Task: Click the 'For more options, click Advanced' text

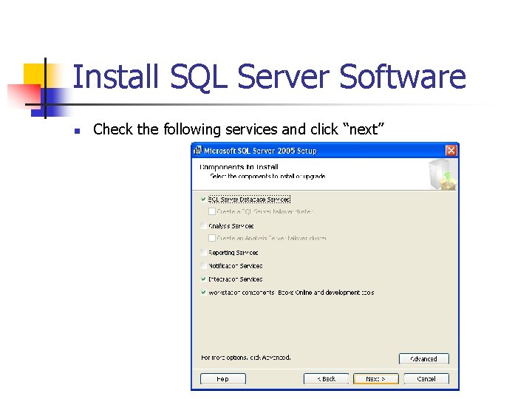Action: (x=246, y=358)
